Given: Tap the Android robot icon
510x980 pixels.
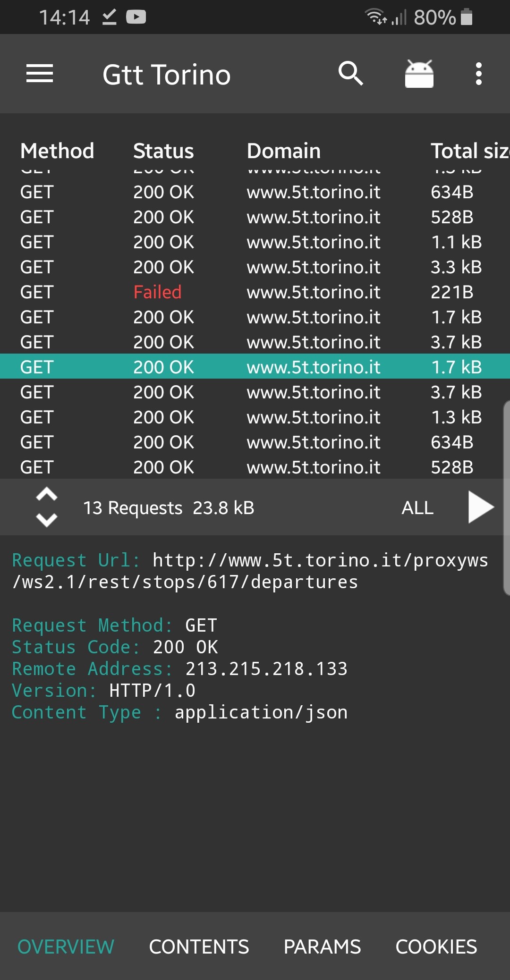Looking at the screenshot, I should click(419, 74).
